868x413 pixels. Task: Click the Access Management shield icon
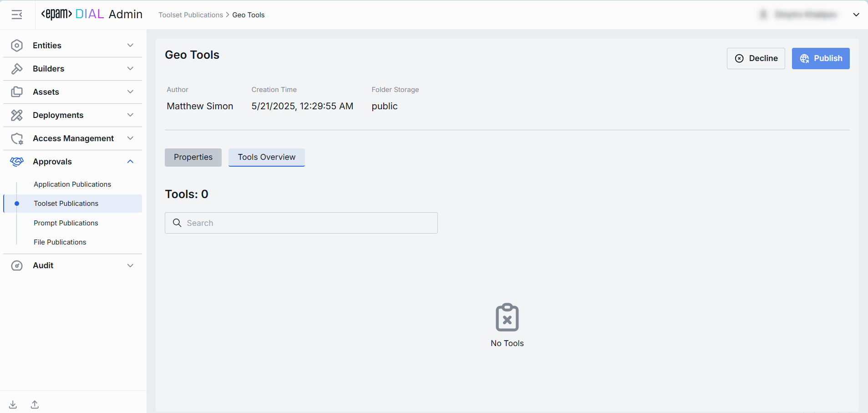point(17,138)
